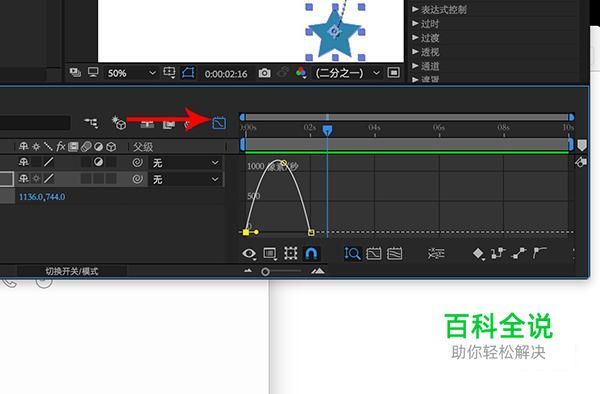This screenshot has height=394, width=600.
Task: Click the always preview this view icon
Action: click(x=75, y=72)
